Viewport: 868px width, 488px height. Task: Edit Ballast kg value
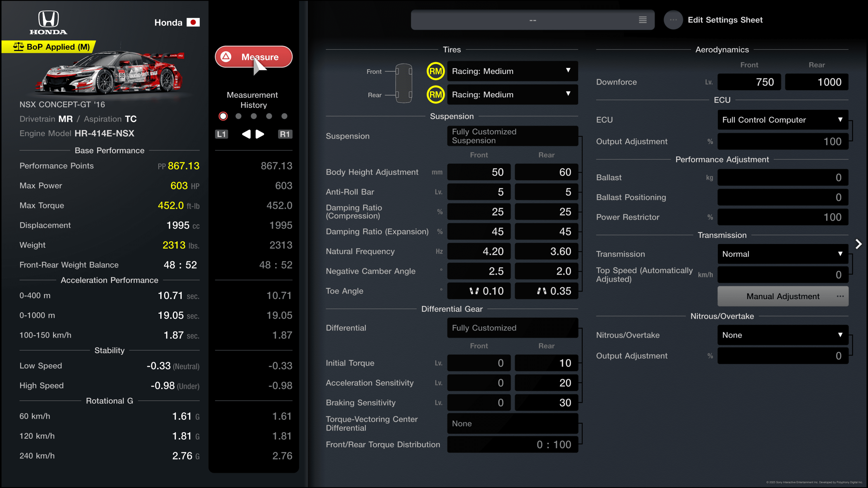783,178
